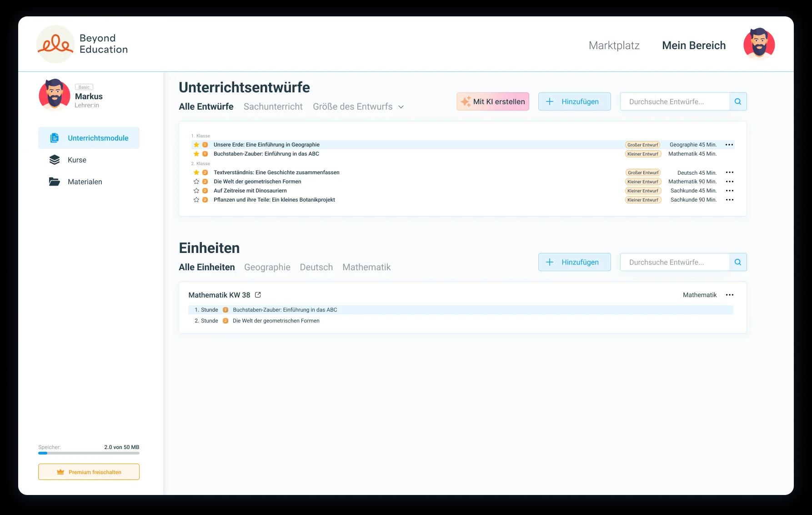Select 1. Stunde Buchstaben-Zauber row

pyautogui.click(x=461, y=310)
